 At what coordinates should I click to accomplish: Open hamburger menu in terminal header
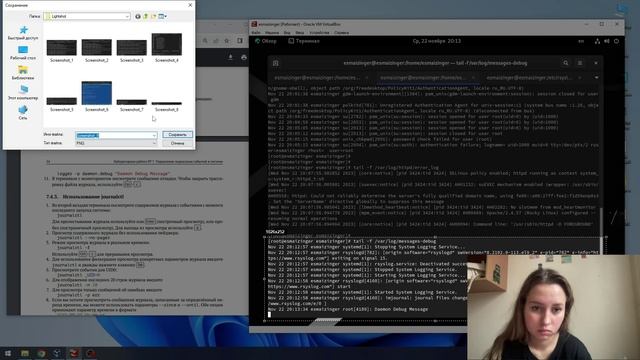pos(580,63)
